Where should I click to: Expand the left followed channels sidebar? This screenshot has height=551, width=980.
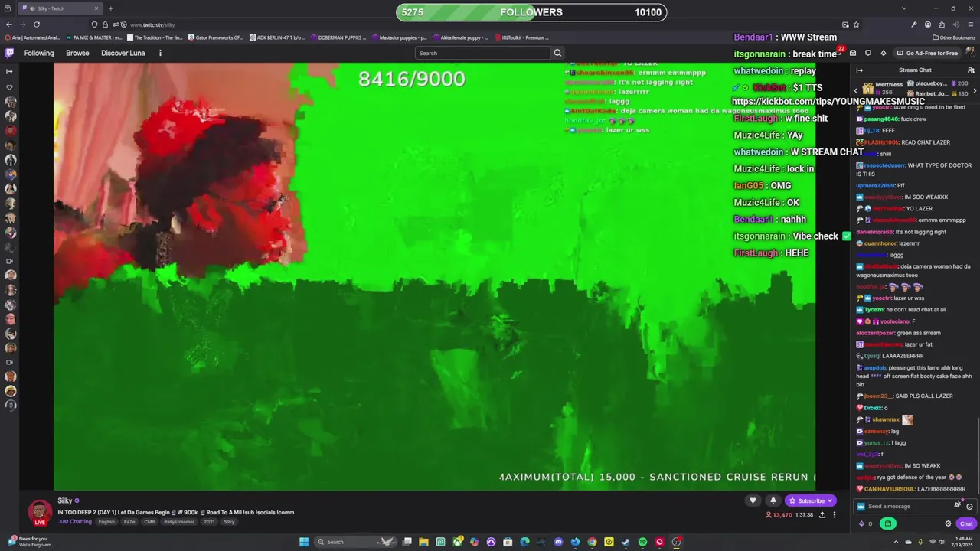pos(9,71)
